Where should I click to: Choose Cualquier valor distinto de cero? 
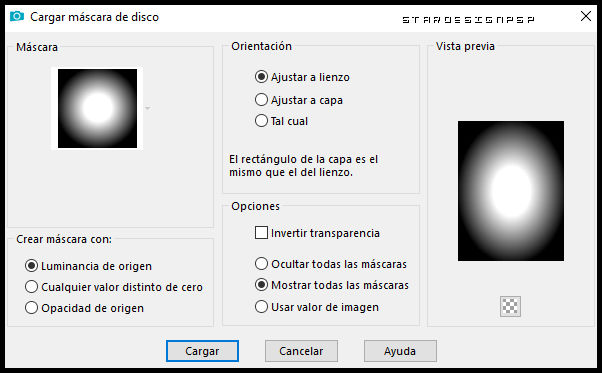(114, 287)
